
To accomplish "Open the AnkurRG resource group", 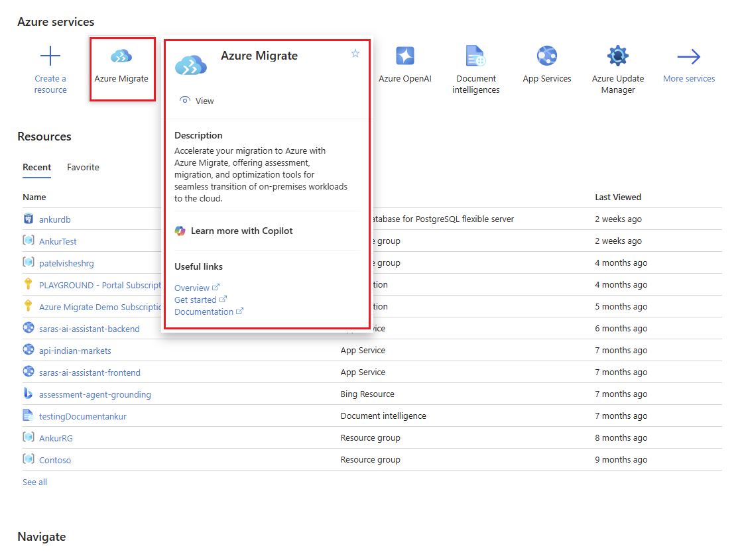I will [x=56, y=439].
